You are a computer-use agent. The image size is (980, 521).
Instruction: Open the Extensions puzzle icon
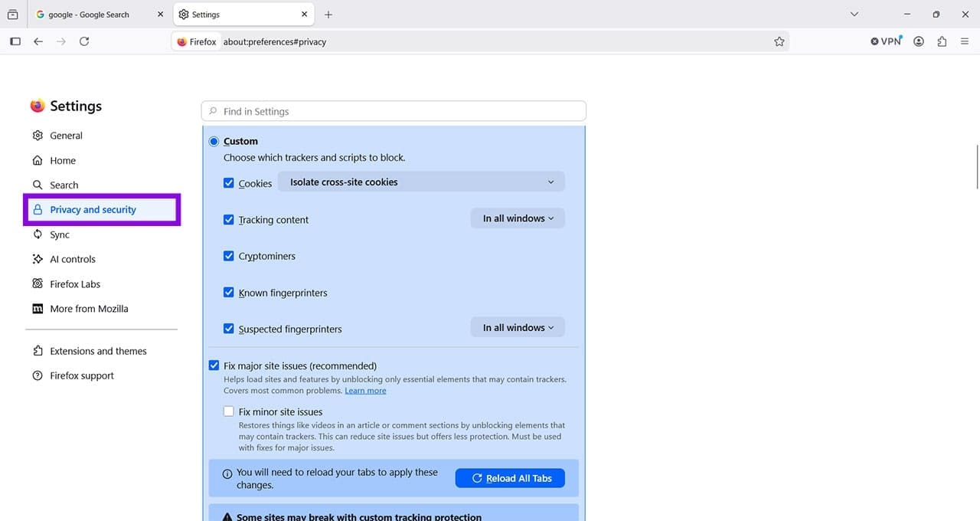(x=942, y=41)
